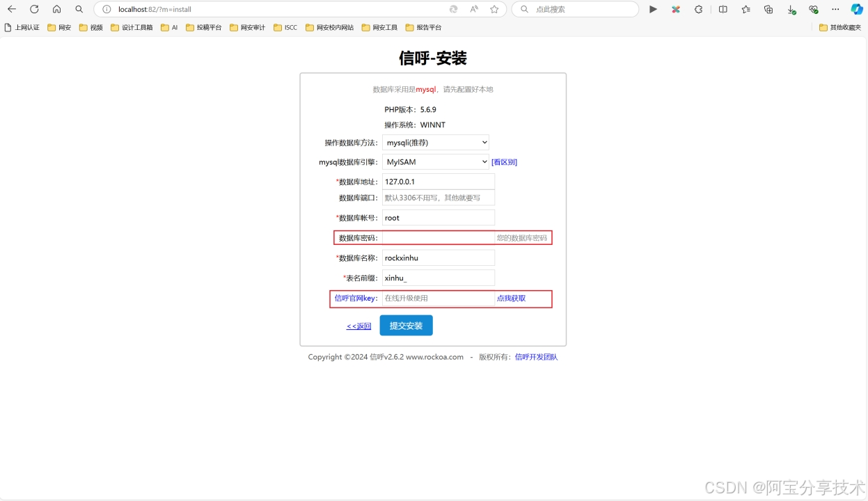Click the 数据库帐号 field with root
868x501 pixels.
(439, 218)
